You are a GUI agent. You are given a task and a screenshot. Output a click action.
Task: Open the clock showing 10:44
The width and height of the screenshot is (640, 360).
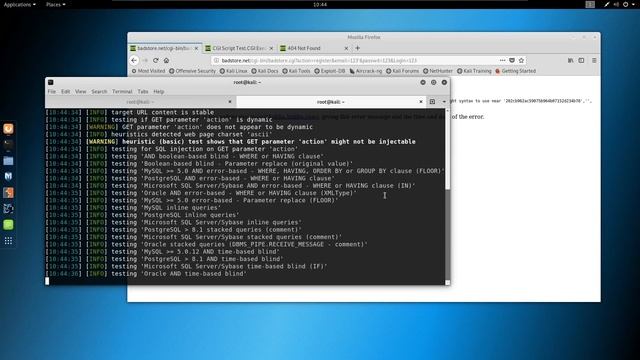[x=320, y=4]
